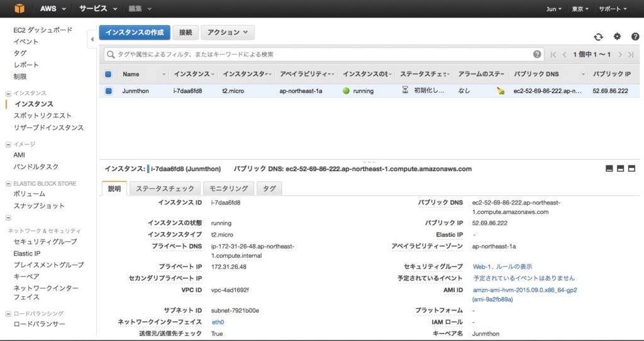Collapse the ロードバランシング sidebar section
644x341 pixels.
(8, 314)
